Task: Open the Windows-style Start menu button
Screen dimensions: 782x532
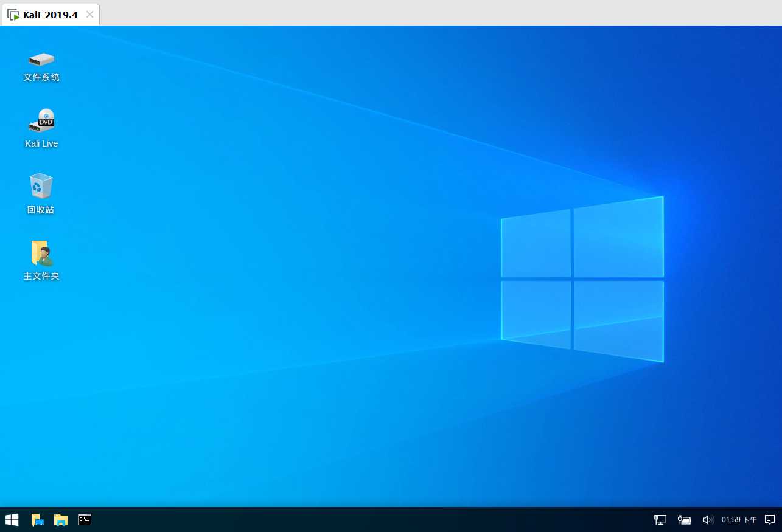Action: pos(12,520)
